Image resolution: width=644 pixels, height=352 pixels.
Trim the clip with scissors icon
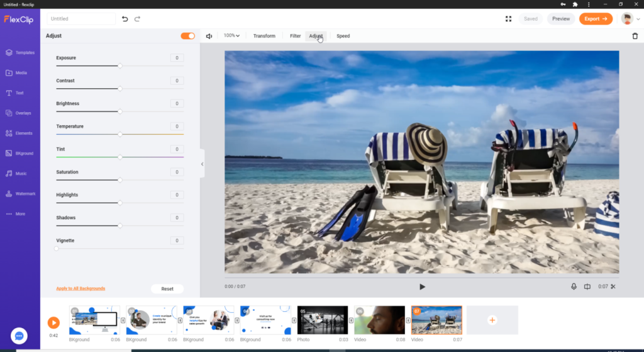coord(613,287)
